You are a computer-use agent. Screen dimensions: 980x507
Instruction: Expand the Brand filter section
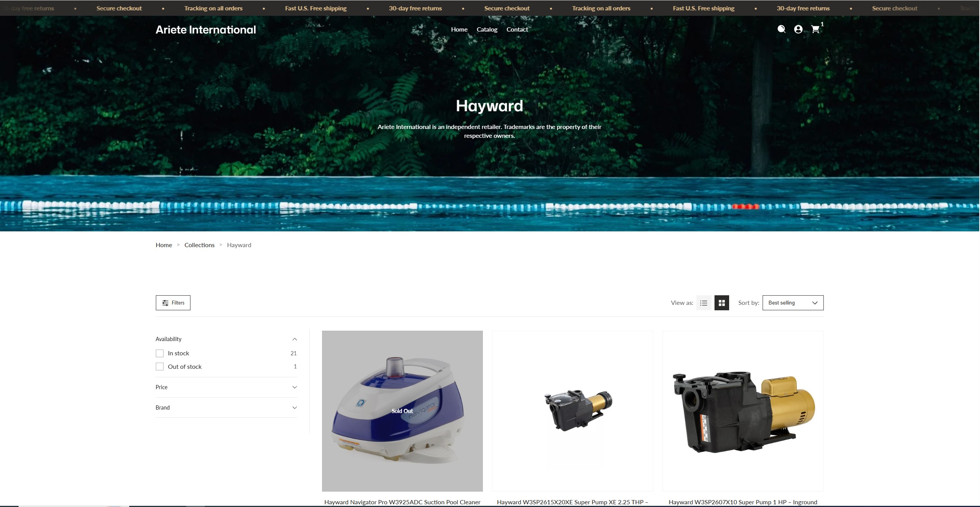point(294,408)
